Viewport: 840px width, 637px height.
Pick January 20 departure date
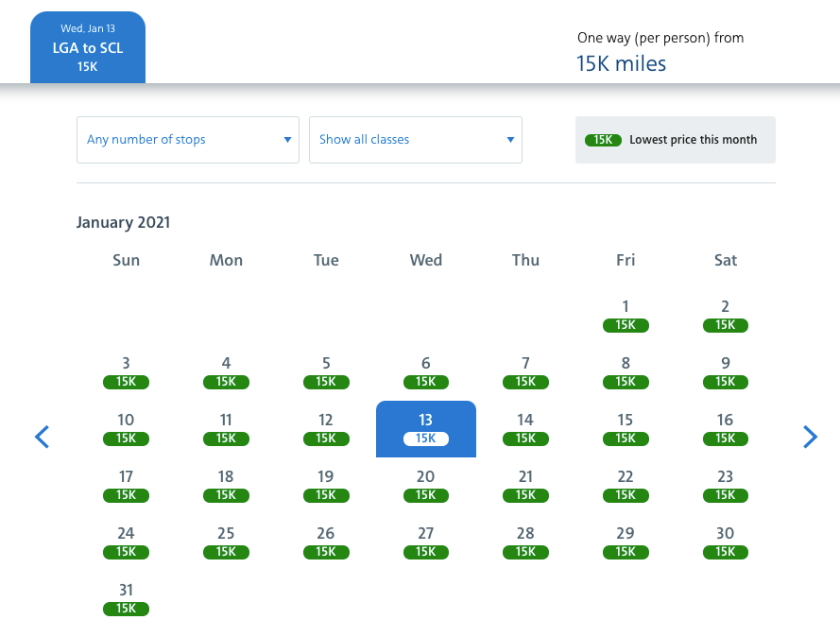426,485
